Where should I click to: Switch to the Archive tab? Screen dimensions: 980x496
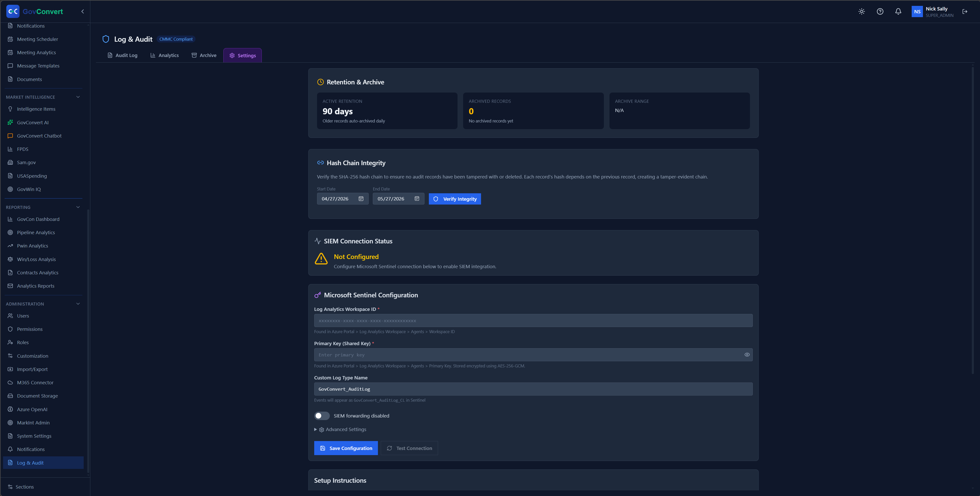(x=204, y=55)
